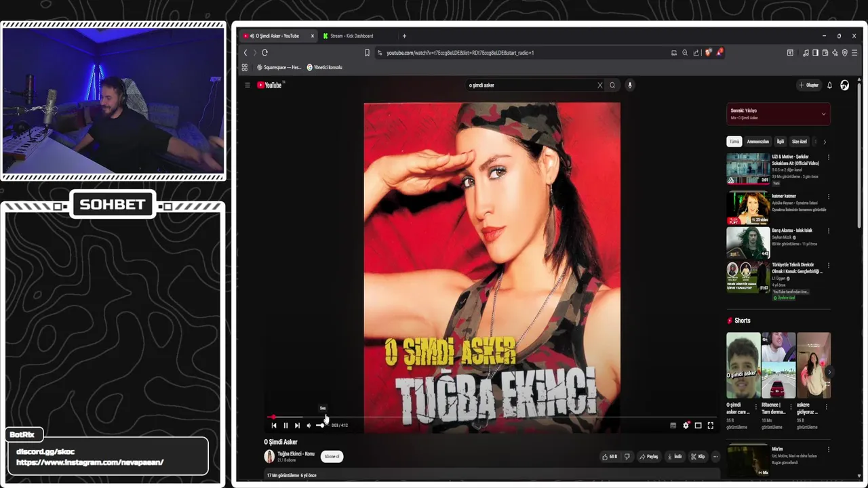
Task: Open Barış Akarsu - Islak Islak video
Action: coord(748,242)
